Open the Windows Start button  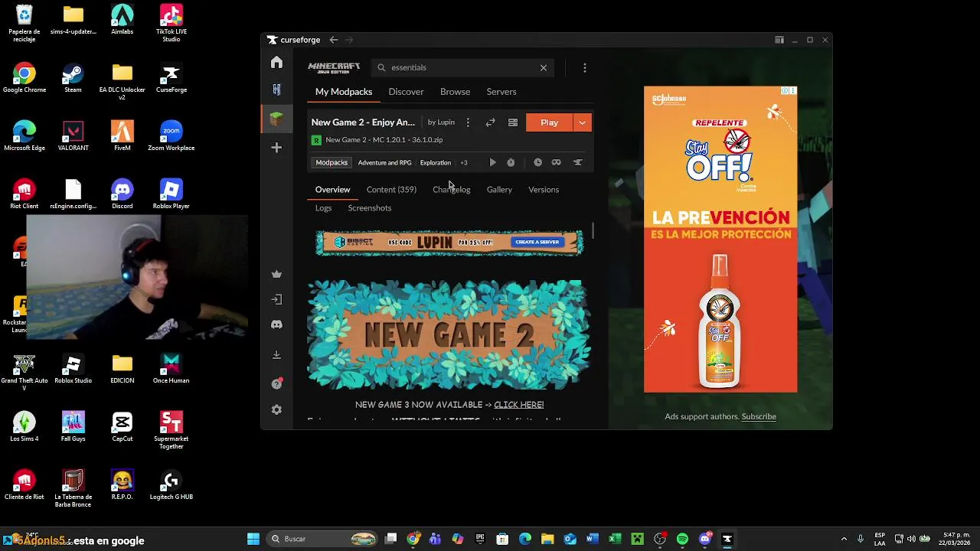(253, 539)
